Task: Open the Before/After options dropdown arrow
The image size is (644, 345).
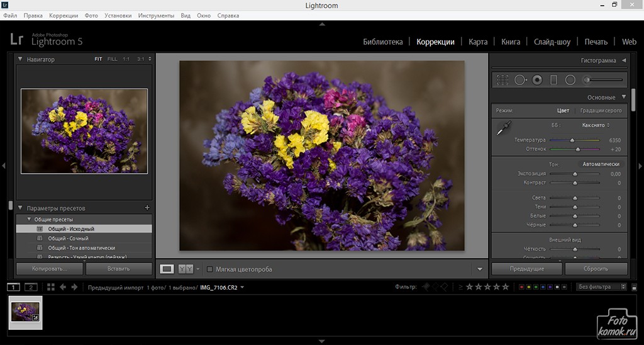Action: click(x=198, y=269)
